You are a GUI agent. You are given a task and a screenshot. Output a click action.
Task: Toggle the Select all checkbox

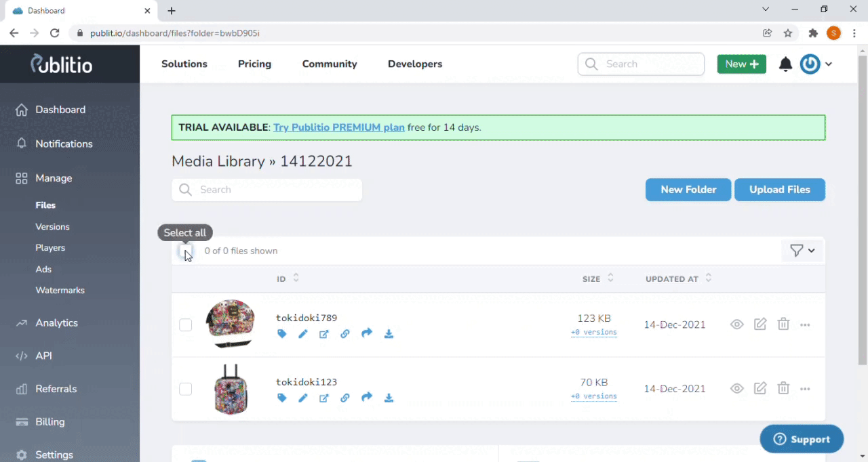coord(185,251)
